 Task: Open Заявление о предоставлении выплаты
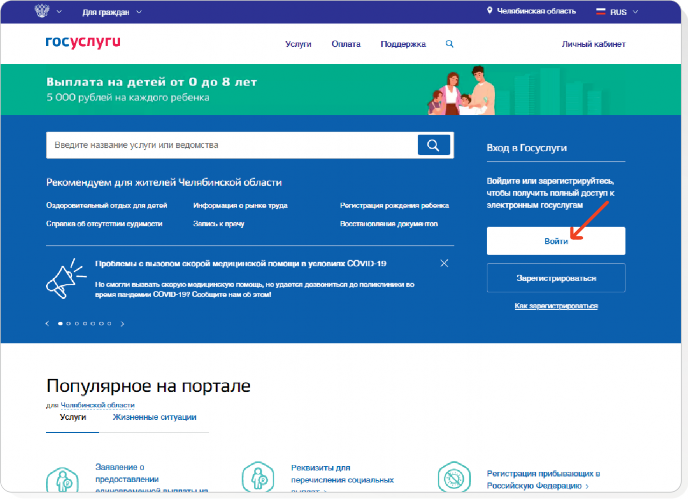pyautogui.click(x=151, y=479)
